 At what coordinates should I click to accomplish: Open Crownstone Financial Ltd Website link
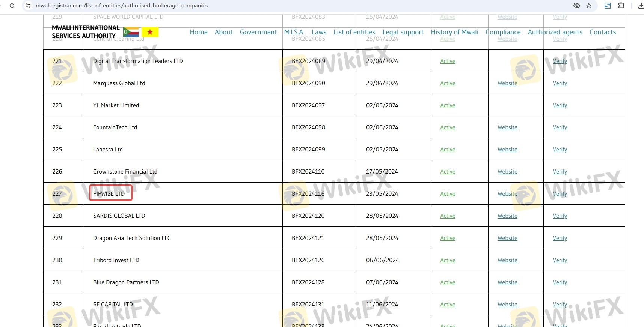pyautogui.click(x=507, y=172)
